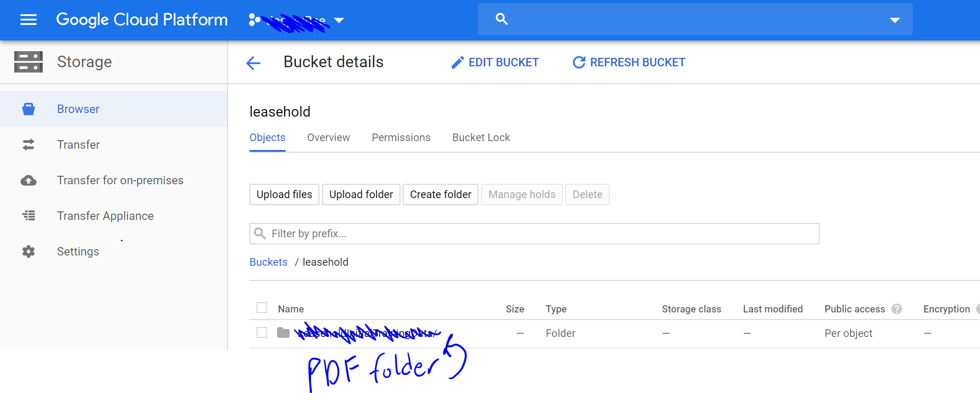Expand the project selector dropdown arrow
Screen dimensions: 980x393
click(x=339, y=20)
